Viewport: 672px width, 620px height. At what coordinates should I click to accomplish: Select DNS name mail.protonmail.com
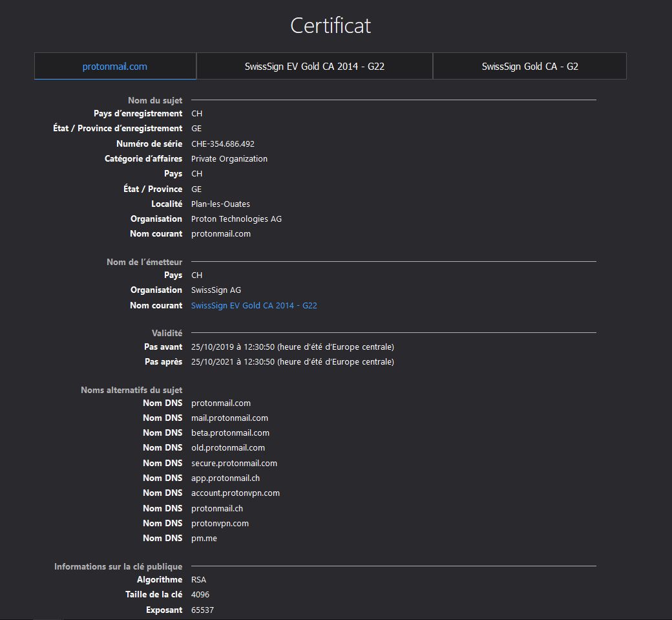pos(230,418)
